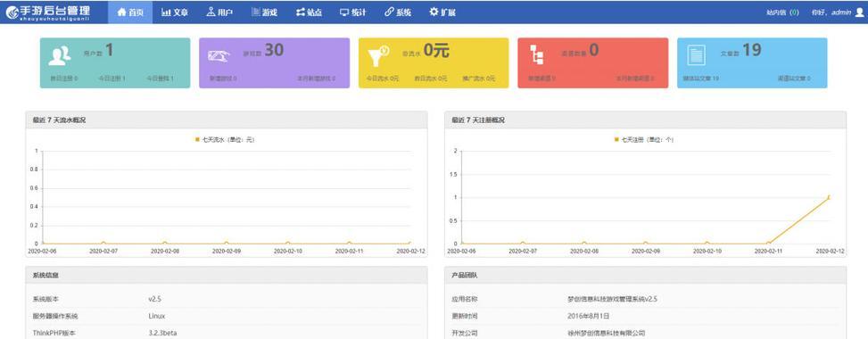The width and height of the screenshot is (868, 339).
Task: Click the home icon in 首页 tab
Action: [122, 12]
